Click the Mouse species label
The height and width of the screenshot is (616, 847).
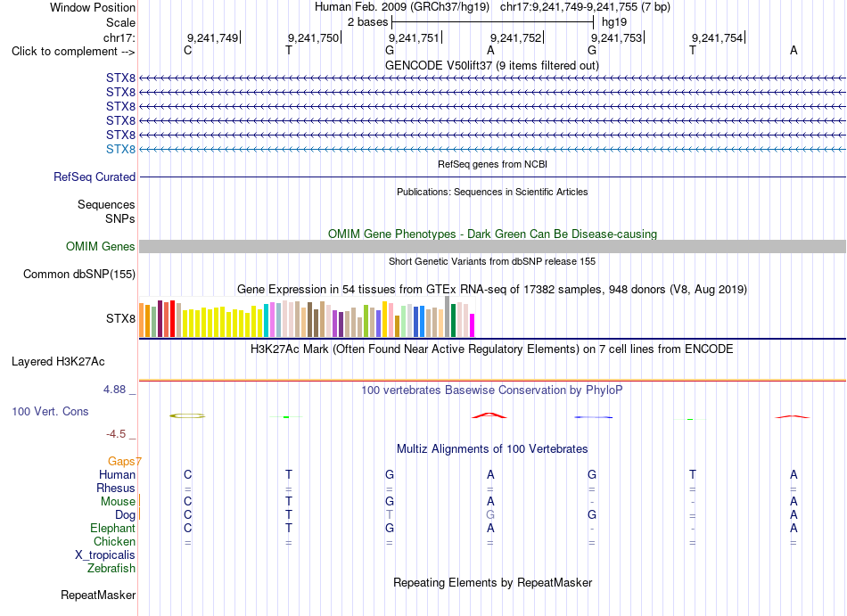(118, 501)
